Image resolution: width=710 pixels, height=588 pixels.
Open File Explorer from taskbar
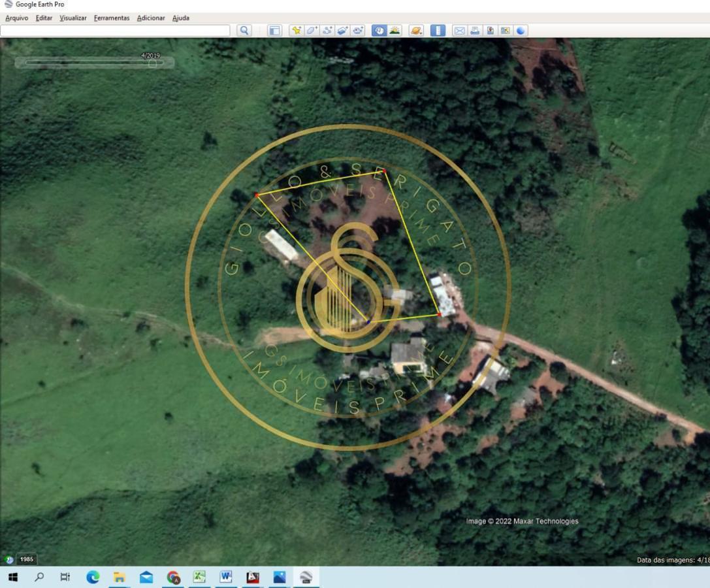point(119,577)
